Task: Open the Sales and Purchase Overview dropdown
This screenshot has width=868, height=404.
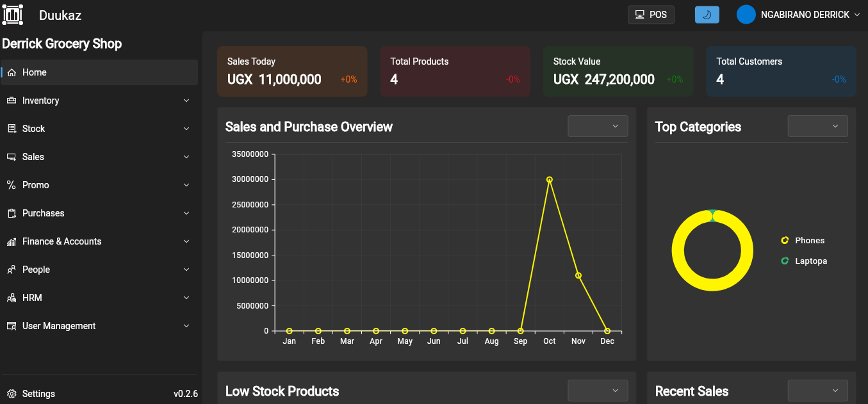Action: tap(597, 126)
